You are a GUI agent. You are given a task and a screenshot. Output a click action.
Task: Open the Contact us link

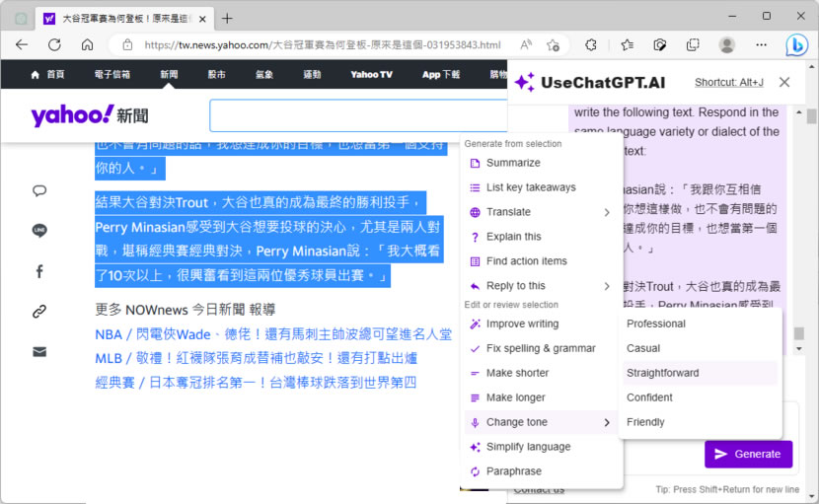click(539, 490)
